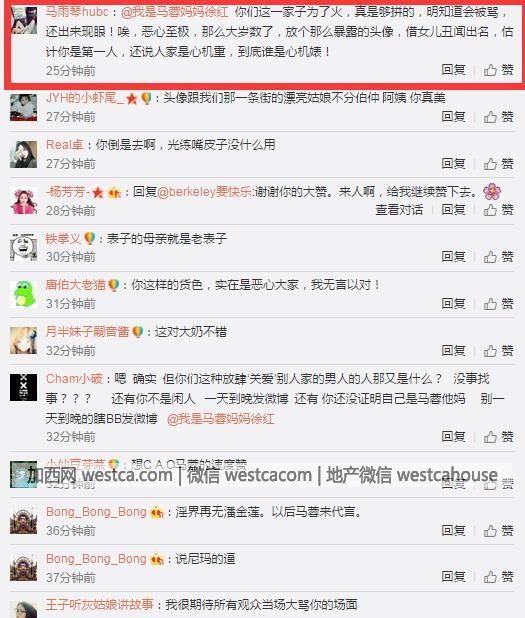
Task: Like the 37分钟前 Bong_Bong_Bong comment
Action: (x=499, y=577)
